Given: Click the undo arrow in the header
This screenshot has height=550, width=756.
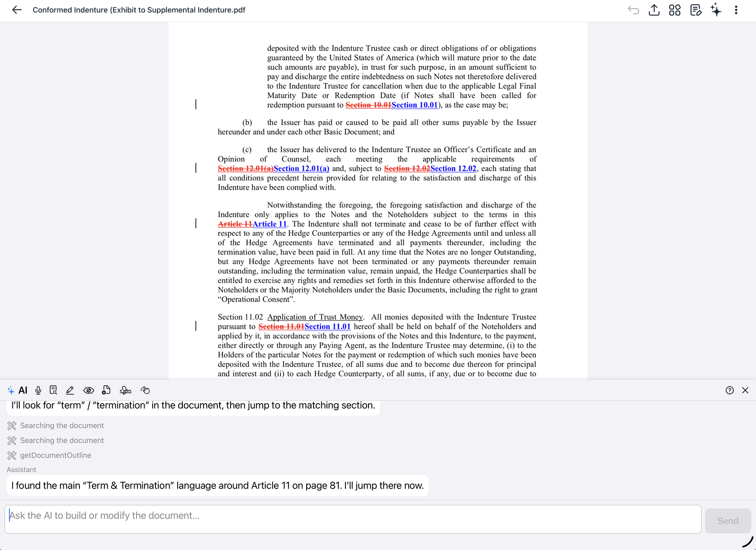Looking at the screenshot, I should 633,10.
